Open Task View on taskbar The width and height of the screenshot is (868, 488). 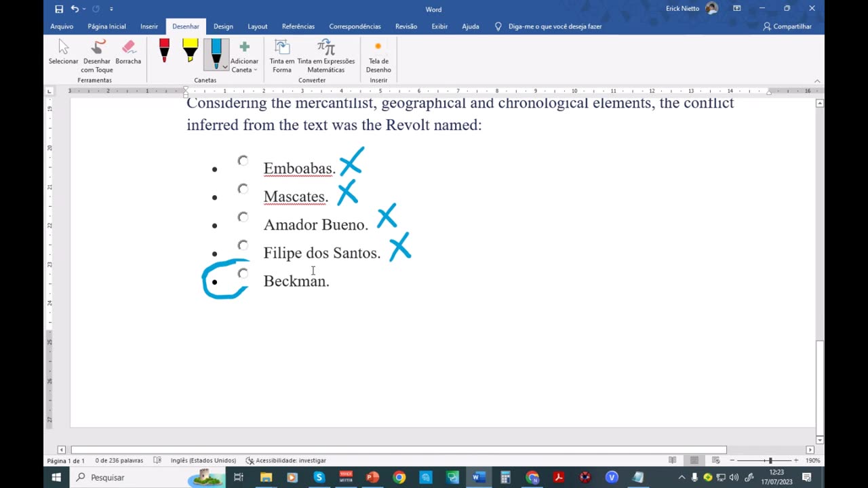coord(239,477)
